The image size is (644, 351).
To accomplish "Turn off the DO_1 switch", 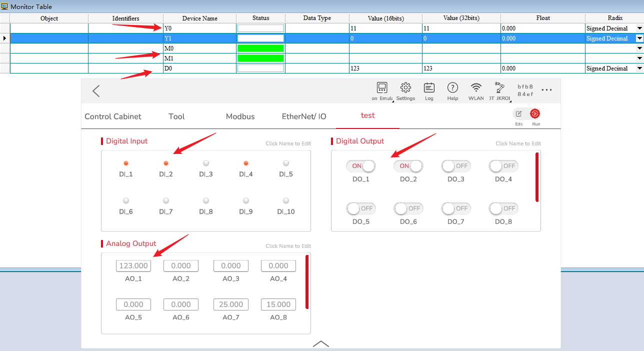I will pos(360,166).
